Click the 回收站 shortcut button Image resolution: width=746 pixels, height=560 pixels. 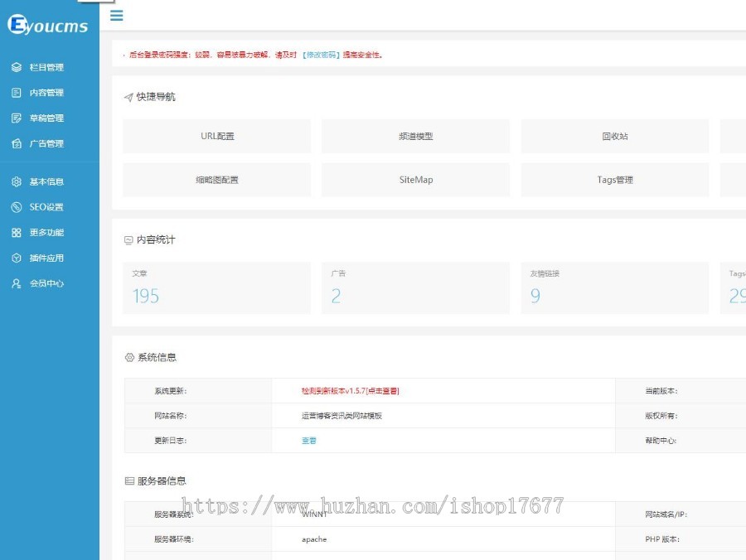pyautogui.click(x=615, y=136)
